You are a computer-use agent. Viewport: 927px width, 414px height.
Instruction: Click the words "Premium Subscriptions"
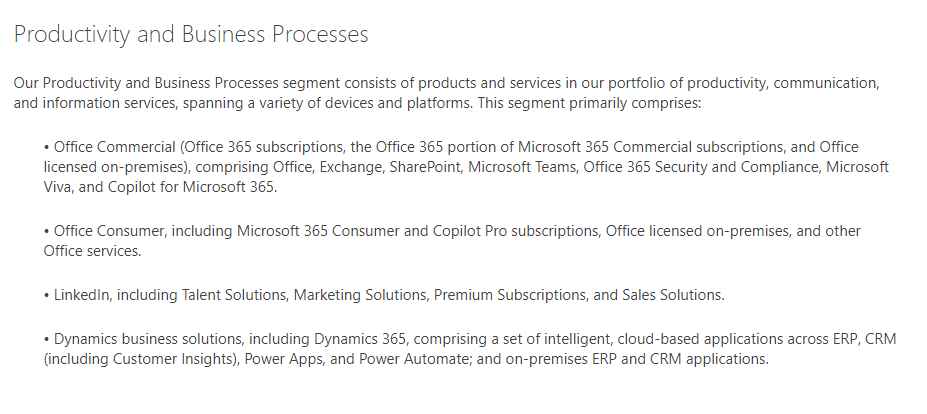pyautogui.click(x=511, y=295)
